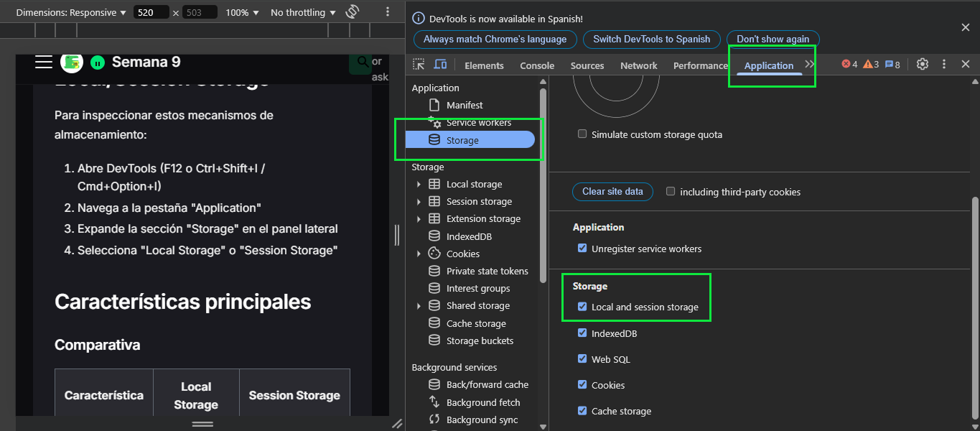Open DevTools settings gear icon

[x=923, y=65]
